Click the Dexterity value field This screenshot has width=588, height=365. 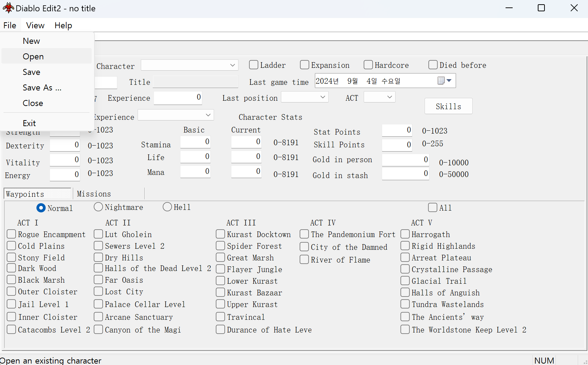pos(65,145)
